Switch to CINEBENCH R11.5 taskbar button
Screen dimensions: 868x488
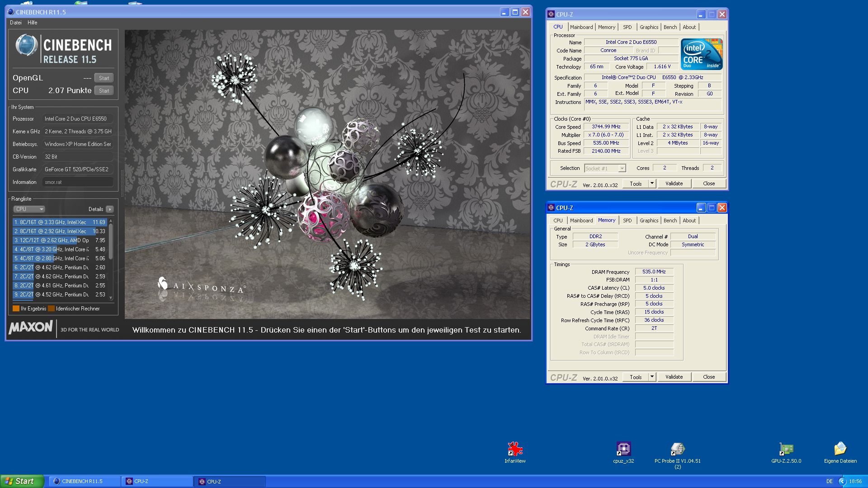point(85,482)
